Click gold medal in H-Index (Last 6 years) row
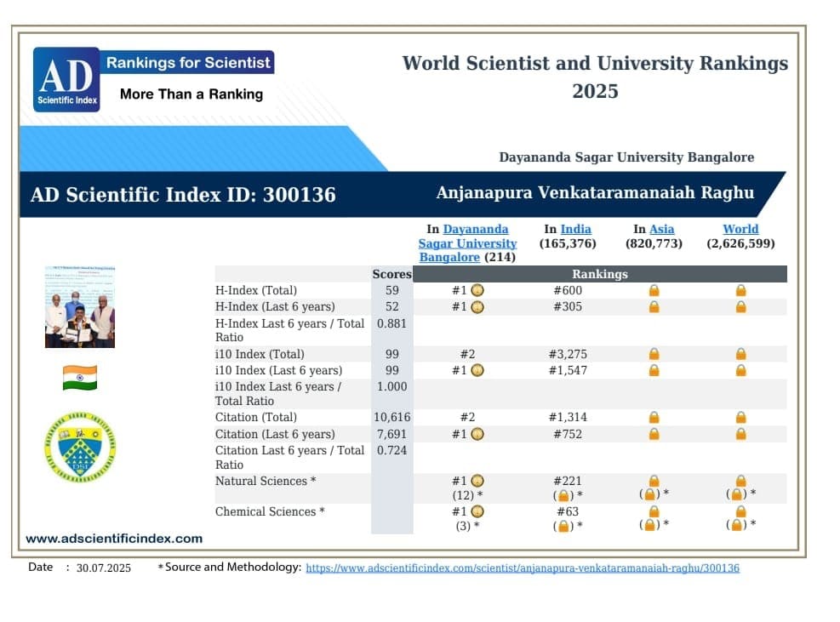The image size is (840, 622). (477, 307)
